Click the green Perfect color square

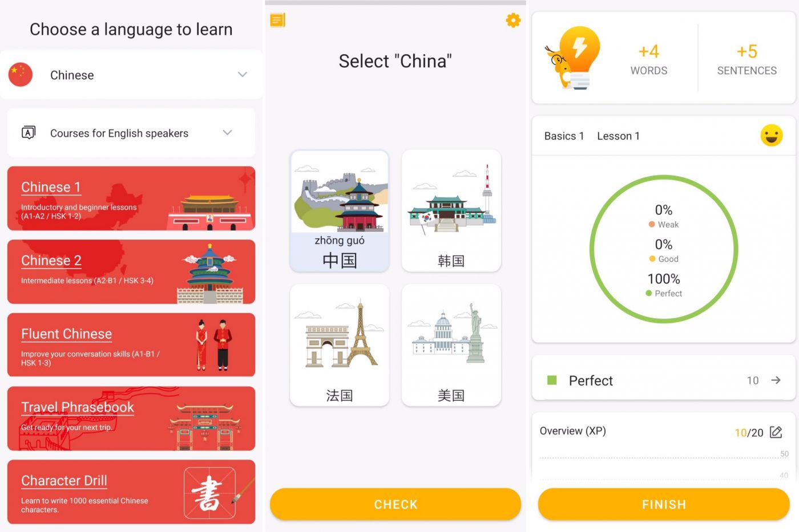click(552, 380)
